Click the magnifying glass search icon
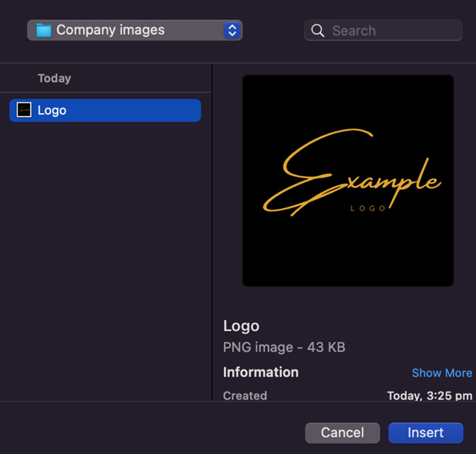476x454 pixels. [317, 31]
